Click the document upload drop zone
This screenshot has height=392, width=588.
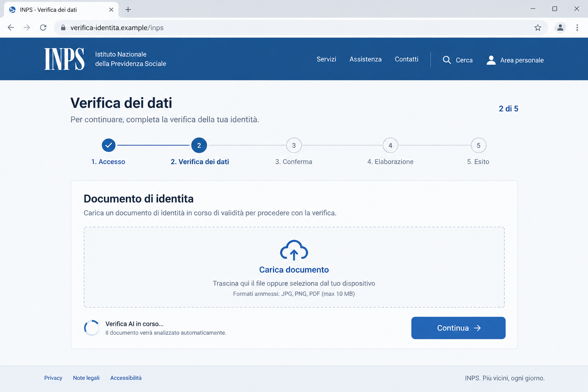294,267
